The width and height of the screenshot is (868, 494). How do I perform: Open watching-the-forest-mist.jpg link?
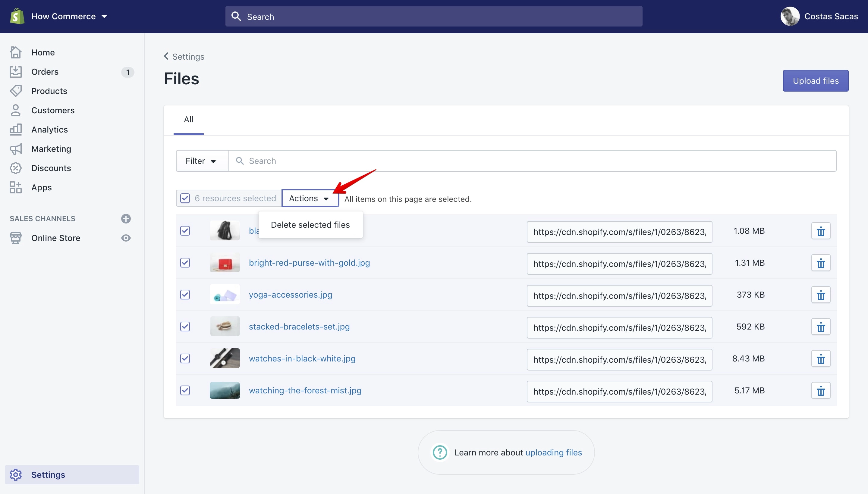(x=305, y=390)
